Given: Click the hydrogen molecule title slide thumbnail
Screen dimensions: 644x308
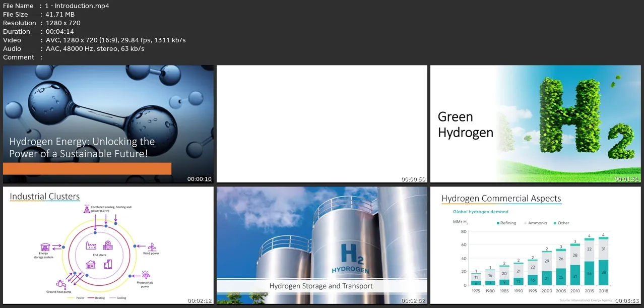Looking at the screenshot, I should click(108, 124).
